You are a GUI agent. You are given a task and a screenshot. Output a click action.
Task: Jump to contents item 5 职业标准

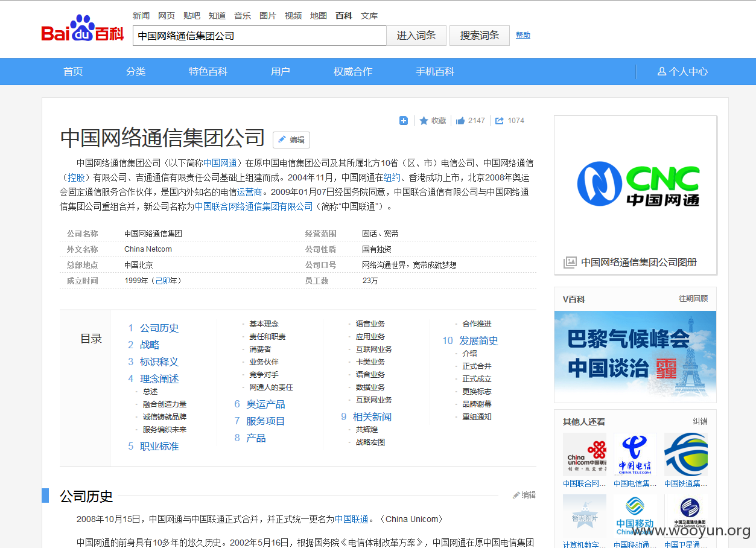[159, 446]
